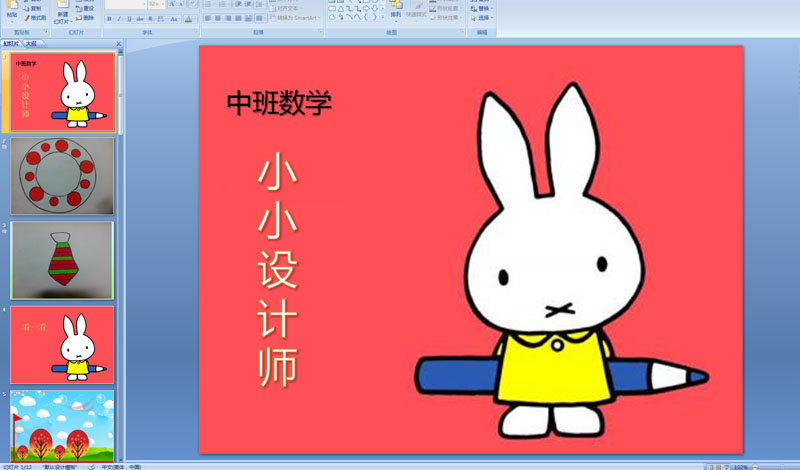Click the zoom out minus button
Viewport: 800px width, 470px height.
point(755,467)
